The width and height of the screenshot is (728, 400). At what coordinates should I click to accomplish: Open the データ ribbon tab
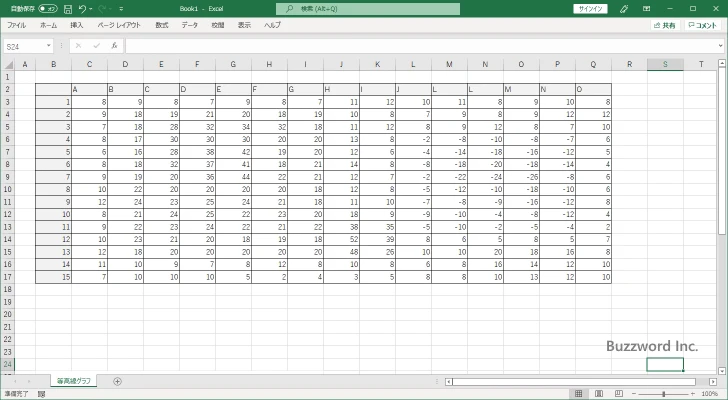tap(189, 25)
